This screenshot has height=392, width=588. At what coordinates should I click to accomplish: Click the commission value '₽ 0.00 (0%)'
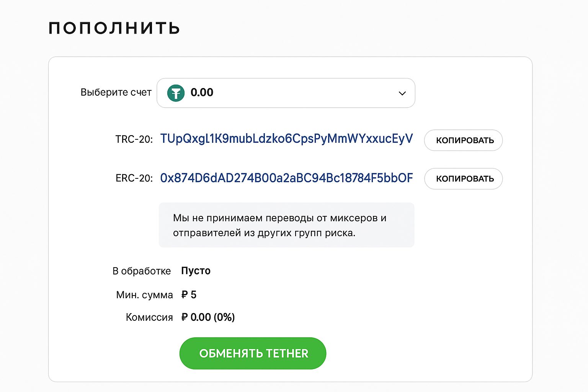(x=208, y=317)
